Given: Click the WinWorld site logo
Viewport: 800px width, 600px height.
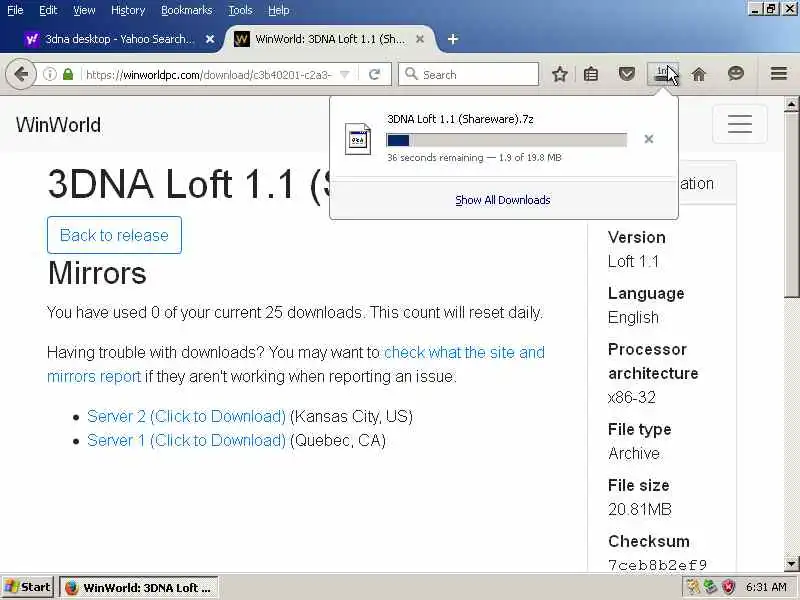Looking at the screenshot, I should 58,125.
